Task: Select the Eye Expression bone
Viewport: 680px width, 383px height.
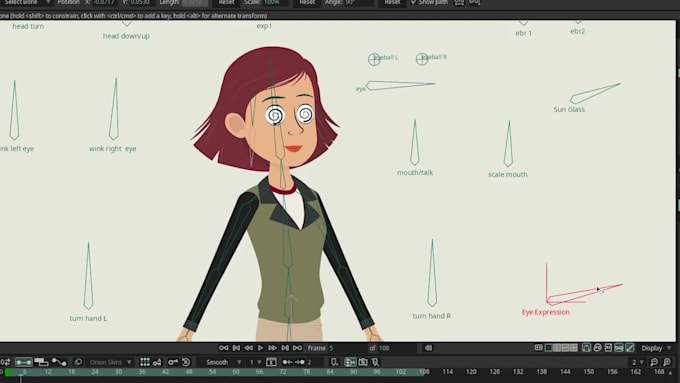Action: 584,295
